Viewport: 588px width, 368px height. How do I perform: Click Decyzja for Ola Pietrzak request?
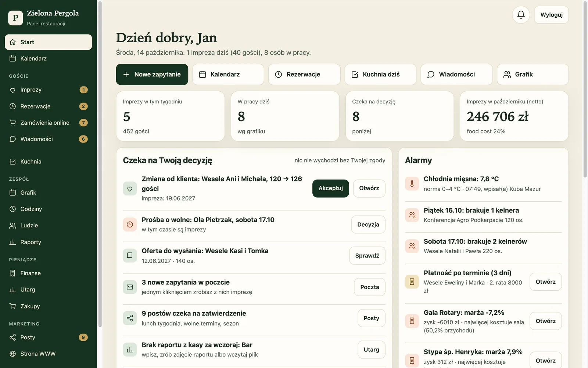click(x=368, y=224)
